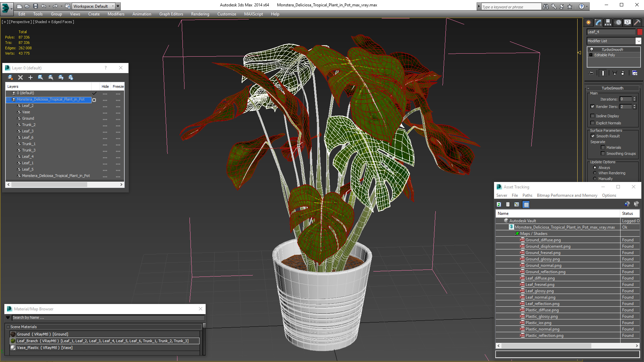Viewport: 644px width, 362px height.
Task: Expand the Editable Poly stack entry
Action: point(591,55)
